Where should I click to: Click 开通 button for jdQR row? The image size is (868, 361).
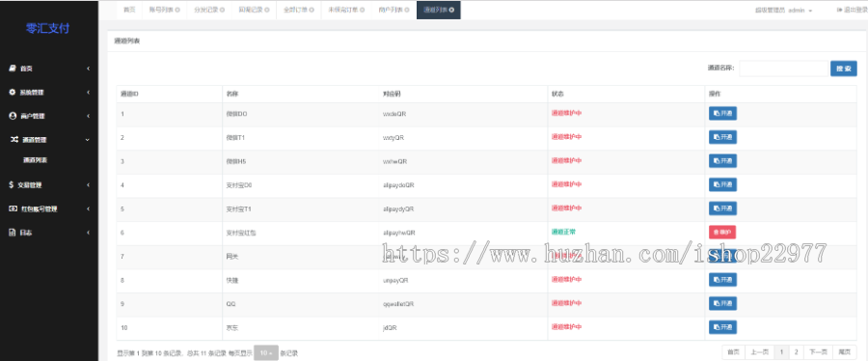point(722,327)
